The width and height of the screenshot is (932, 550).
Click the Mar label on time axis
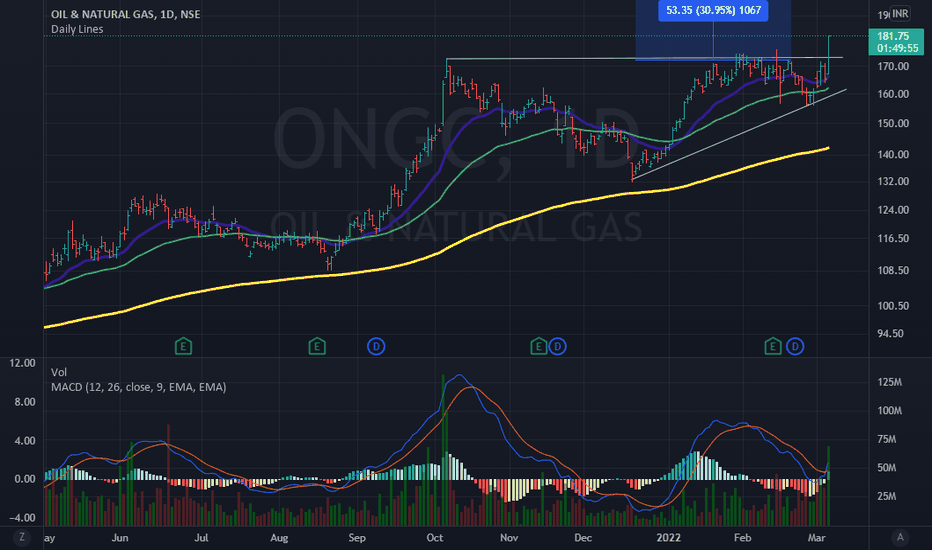[x=817, y=538]
